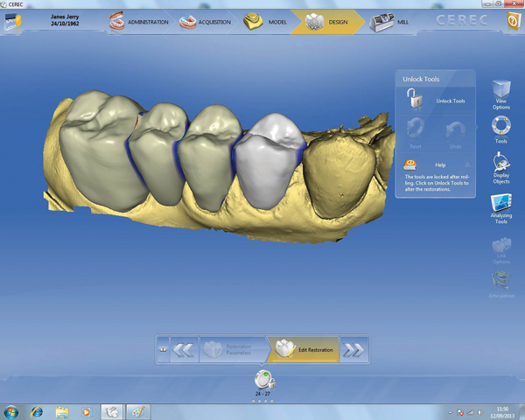Open Analyzing Tools panel

point(500,208)
